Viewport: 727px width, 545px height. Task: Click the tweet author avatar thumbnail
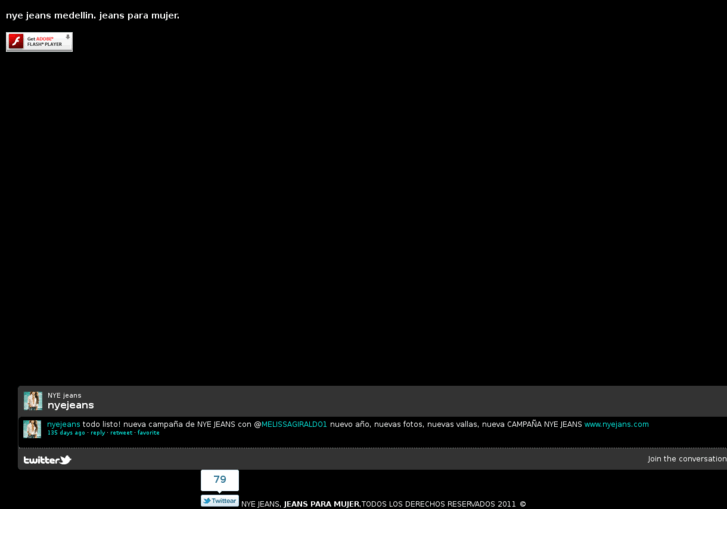click(x=32, y=429)
